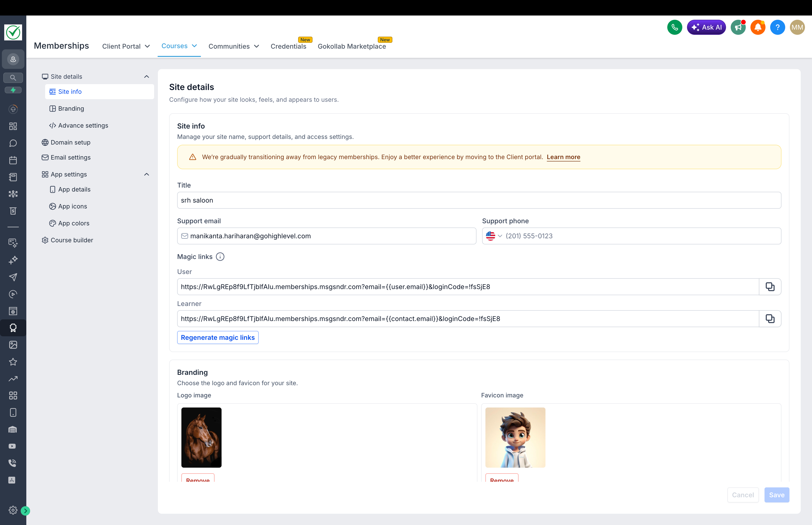Collapse the App settings section
The height and width of the screenshot is (525, 812).
147,175
